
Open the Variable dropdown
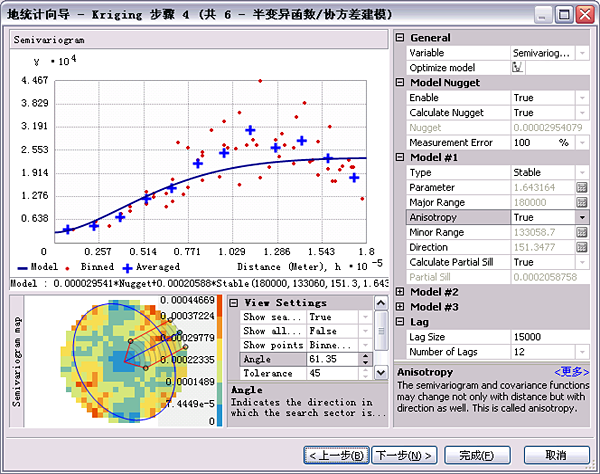click(x=581, y=52)
